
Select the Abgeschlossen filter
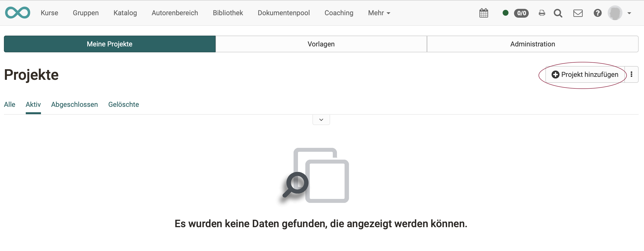(x=74, y=104)
